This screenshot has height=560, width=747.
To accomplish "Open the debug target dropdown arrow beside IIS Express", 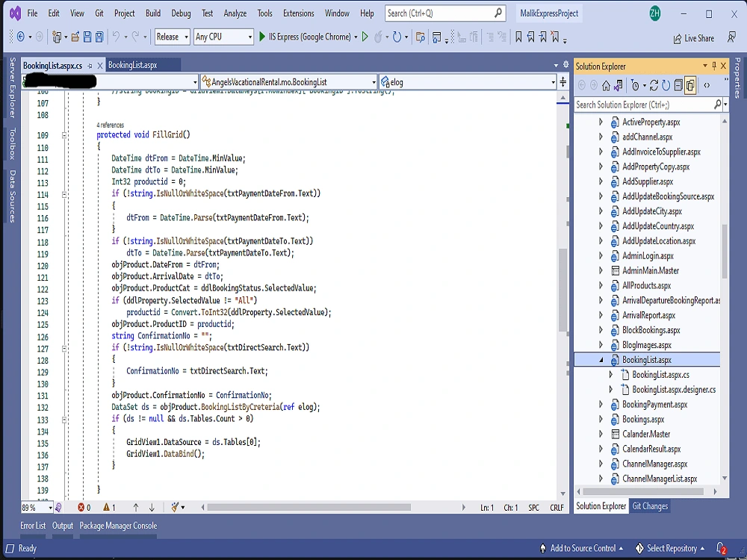I will point(356,37).
